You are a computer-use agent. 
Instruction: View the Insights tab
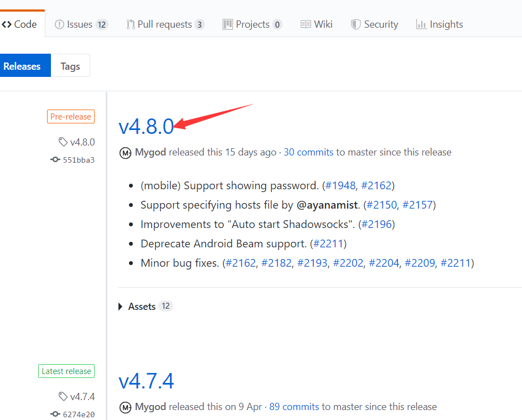tap(440, 24)
